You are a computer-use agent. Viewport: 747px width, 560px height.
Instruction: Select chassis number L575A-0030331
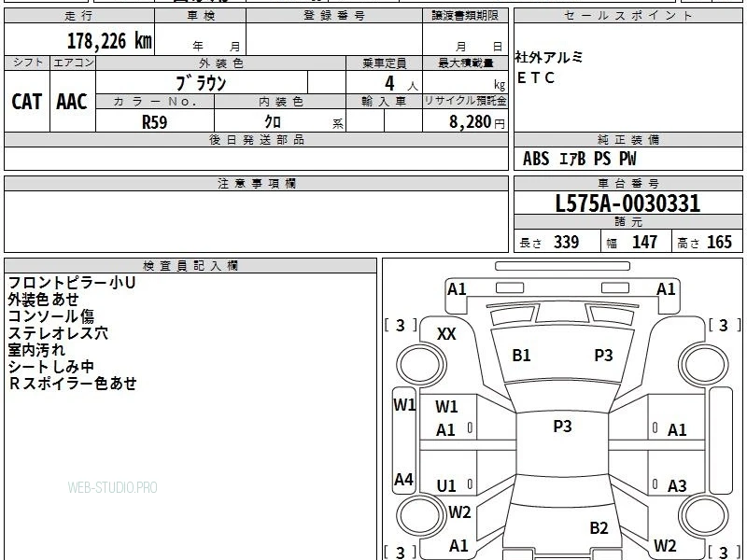point(627,203)
